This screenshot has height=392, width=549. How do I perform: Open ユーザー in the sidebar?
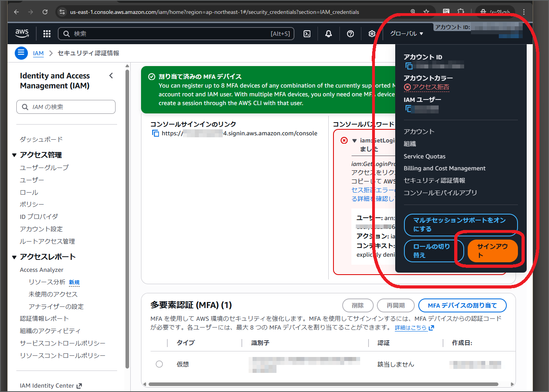click(x=32, y=180)
